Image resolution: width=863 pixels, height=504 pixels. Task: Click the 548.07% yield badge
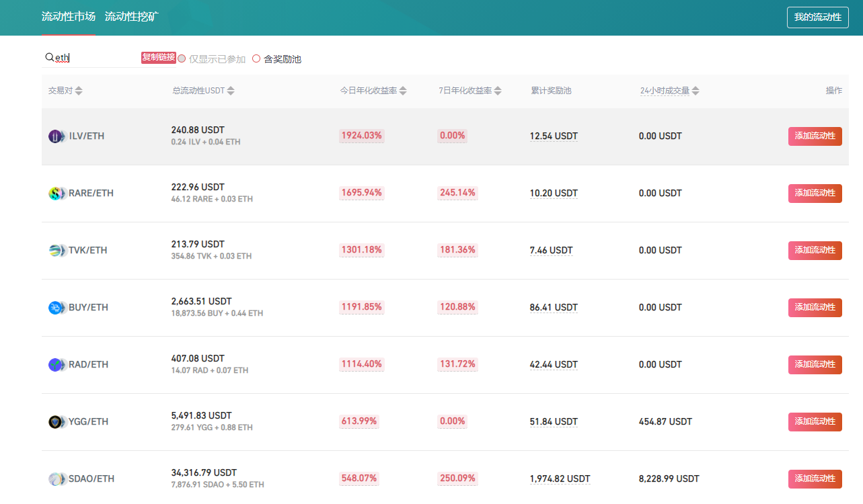click(x=359, y=478)
